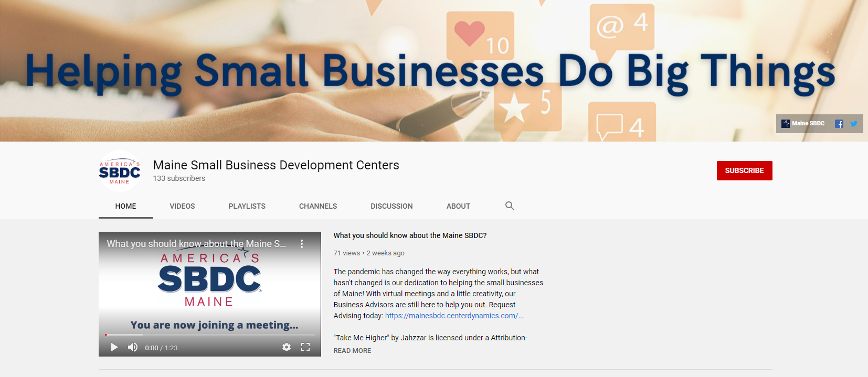The height and width of the screenshot is (377, 868).
Task: Mute the video volume speaker icon
Action: 133,347
